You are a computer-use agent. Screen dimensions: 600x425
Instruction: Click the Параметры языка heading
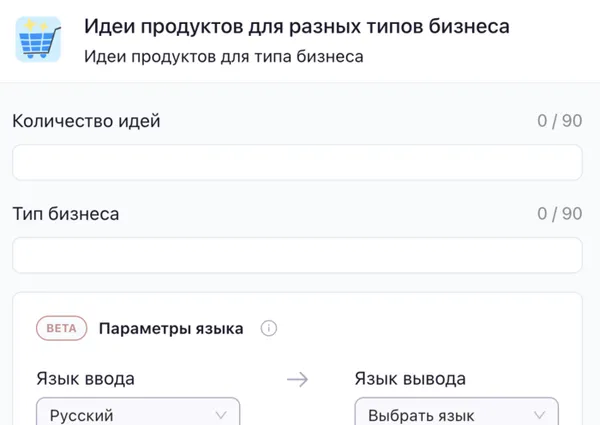[171, 328]
